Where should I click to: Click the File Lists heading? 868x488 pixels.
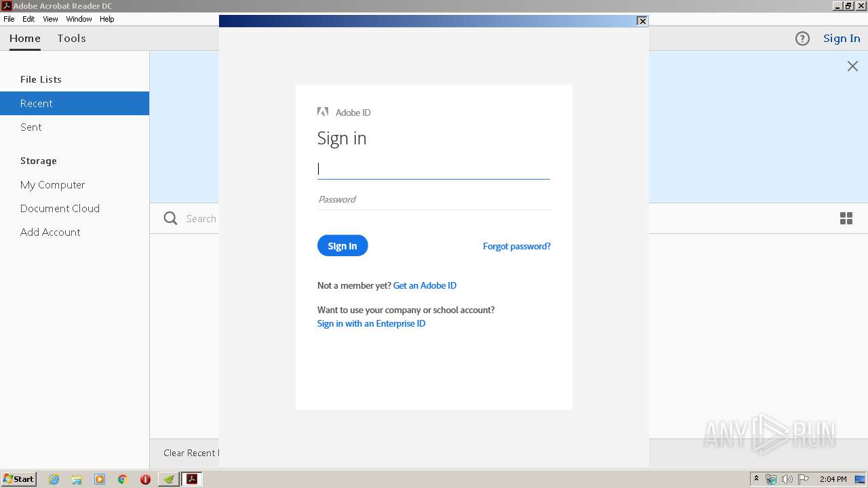click(x=41, y=79)
